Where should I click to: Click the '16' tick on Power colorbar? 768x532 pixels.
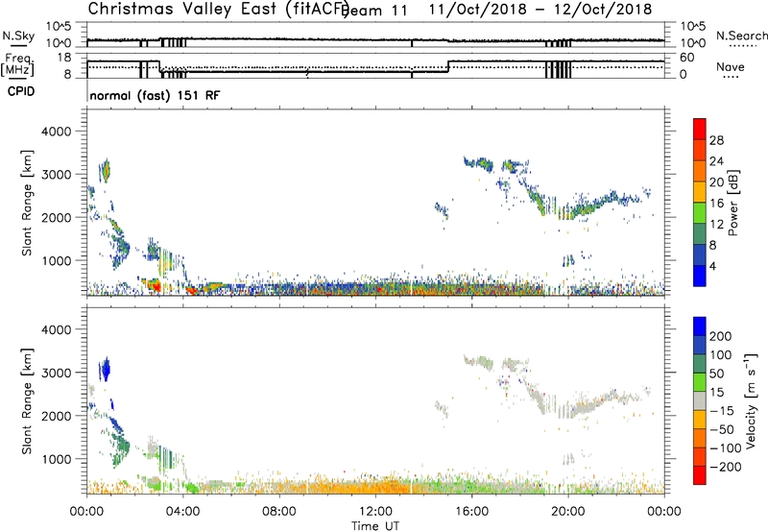716,204
